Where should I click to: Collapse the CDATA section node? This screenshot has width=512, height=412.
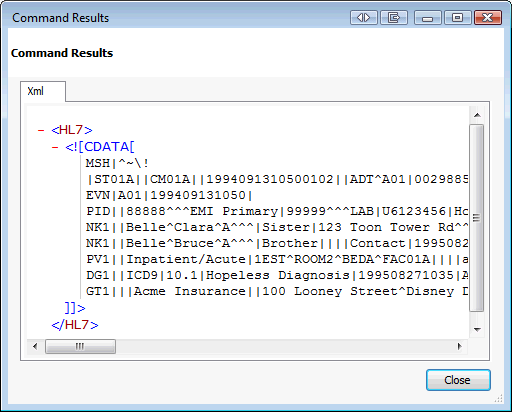pos(55,147)
